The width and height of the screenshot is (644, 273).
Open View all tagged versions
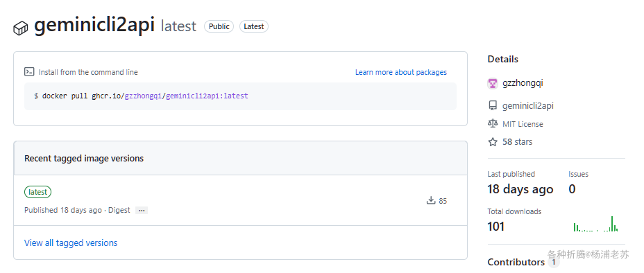pyautogui.click(x=71, y=243)
